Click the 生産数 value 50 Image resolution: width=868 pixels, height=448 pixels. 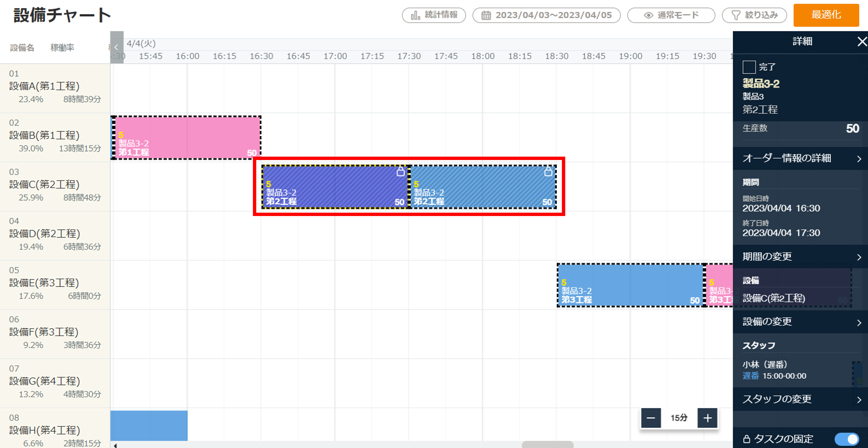click(852, 129)
